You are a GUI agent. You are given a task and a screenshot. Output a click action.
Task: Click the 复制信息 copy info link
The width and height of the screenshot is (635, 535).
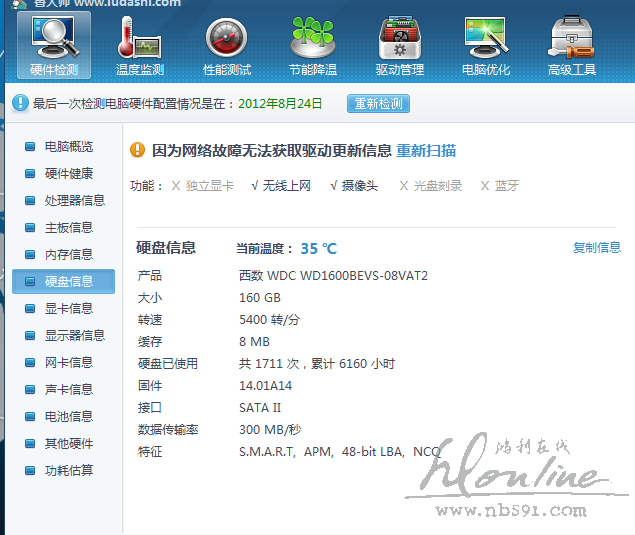pyautogui.click(x=596, y=248)
